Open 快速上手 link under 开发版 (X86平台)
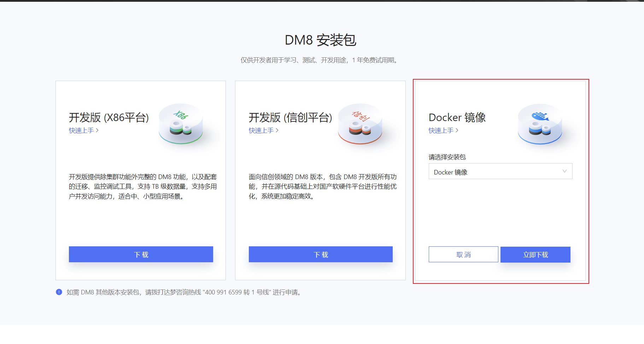 coord(84,131)
